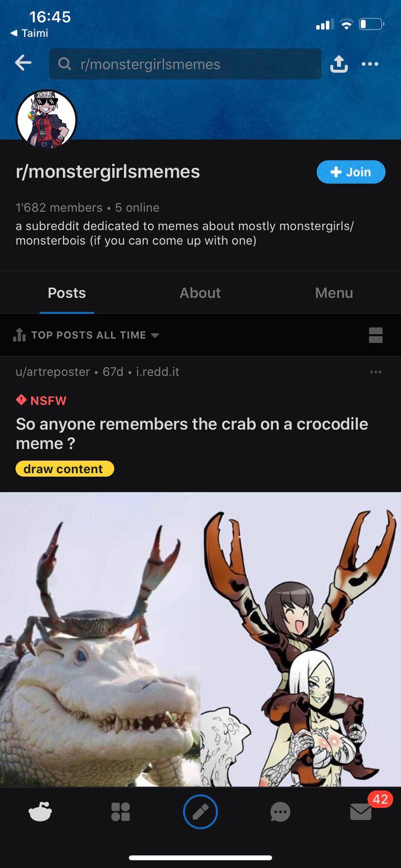
Task: Open the chat messages icon
Action: coord(280,812)
